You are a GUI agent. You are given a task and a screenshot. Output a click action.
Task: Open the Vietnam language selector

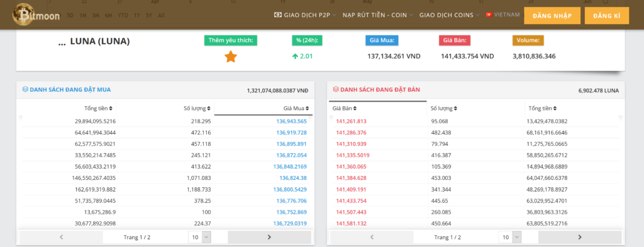pyautogui.click(x=504, y=15)
